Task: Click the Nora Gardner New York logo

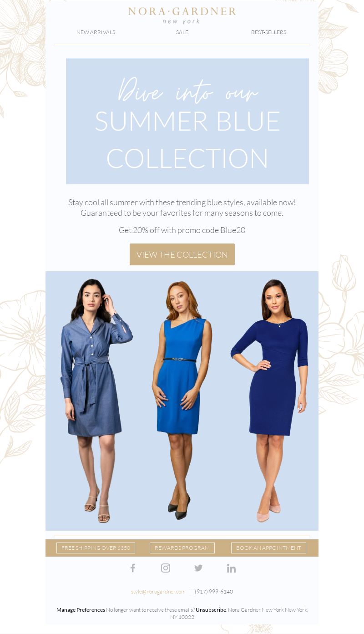Action: click(x=182, y=15)
